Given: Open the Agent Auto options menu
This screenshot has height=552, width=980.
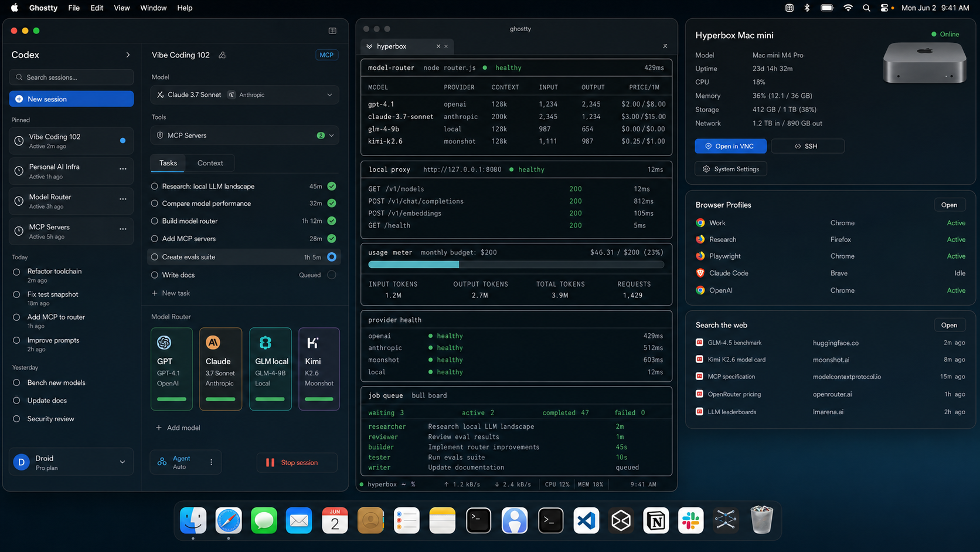Looking at the screenshot, I should tap(212, 462).
